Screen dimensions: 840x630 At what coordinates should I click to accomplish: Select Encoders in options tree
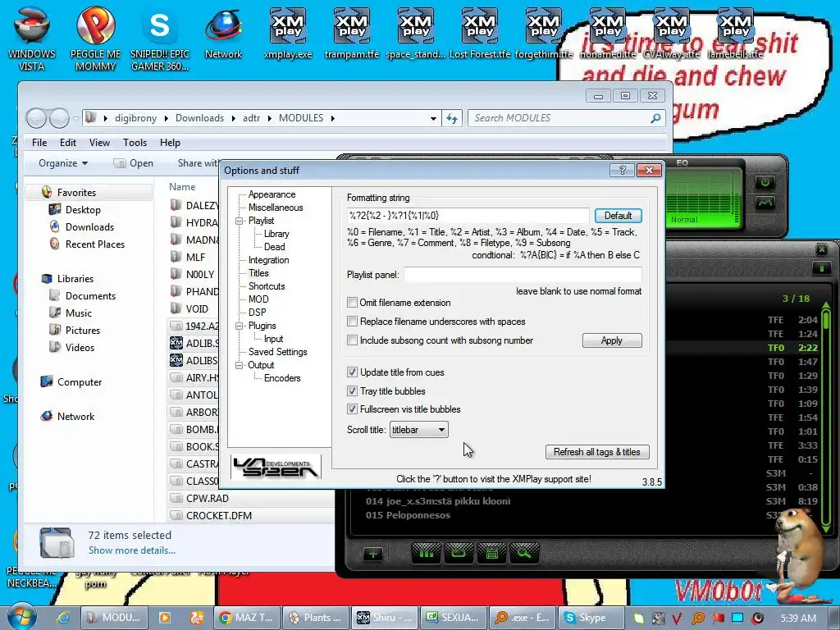click(282, 378)
